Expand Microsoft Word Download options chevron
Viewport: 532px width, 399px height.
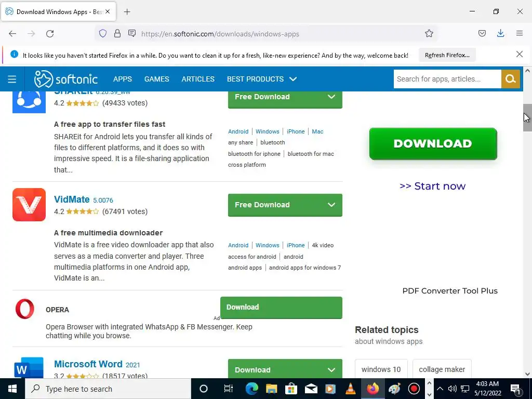[x=331, y=370]
